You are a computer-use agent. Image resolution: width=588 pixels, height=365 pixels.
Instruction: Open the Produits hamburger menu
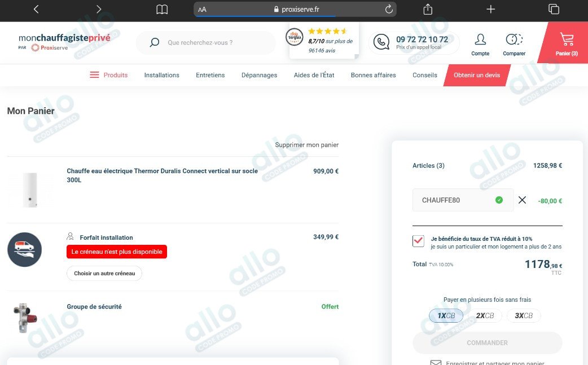click(109, 75)
